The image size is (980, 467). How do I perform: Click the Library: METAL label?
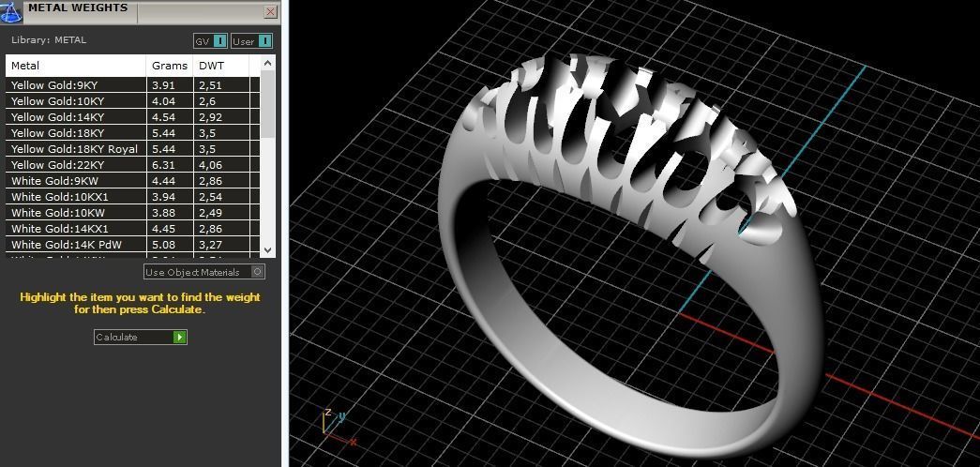coord(49,40)
